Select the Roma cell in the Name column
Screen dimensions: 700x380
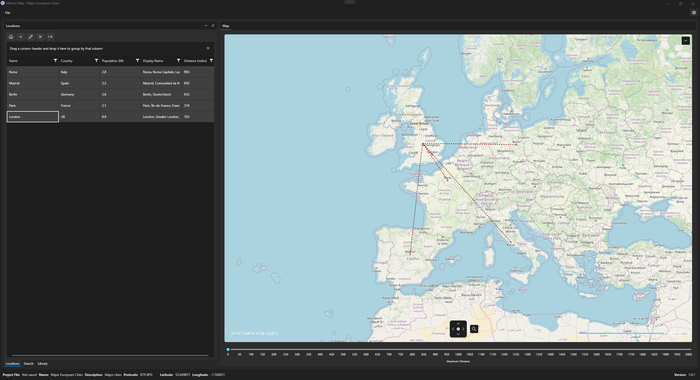coord(33,72)
